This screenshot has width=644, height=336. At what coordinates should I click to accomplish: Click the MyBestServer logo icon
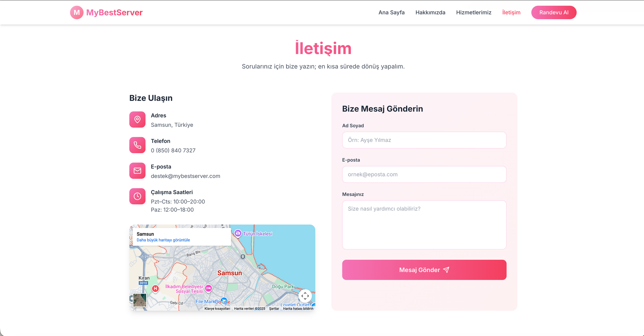77,13
